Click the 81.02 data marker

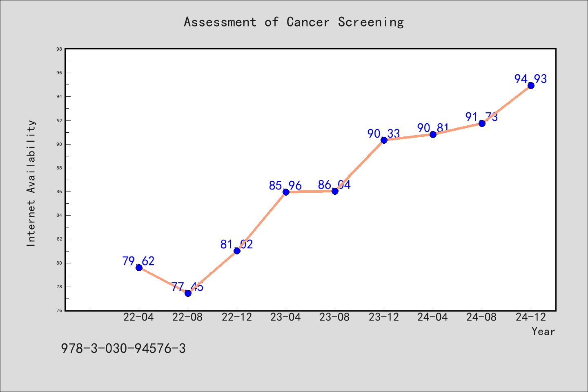(x=237, y=251)
